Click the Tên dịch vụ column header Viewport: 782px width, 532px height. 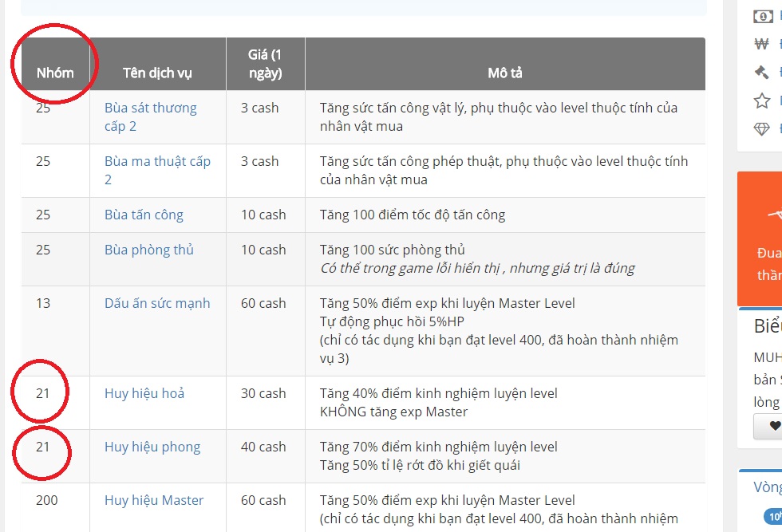pos(157,73)
